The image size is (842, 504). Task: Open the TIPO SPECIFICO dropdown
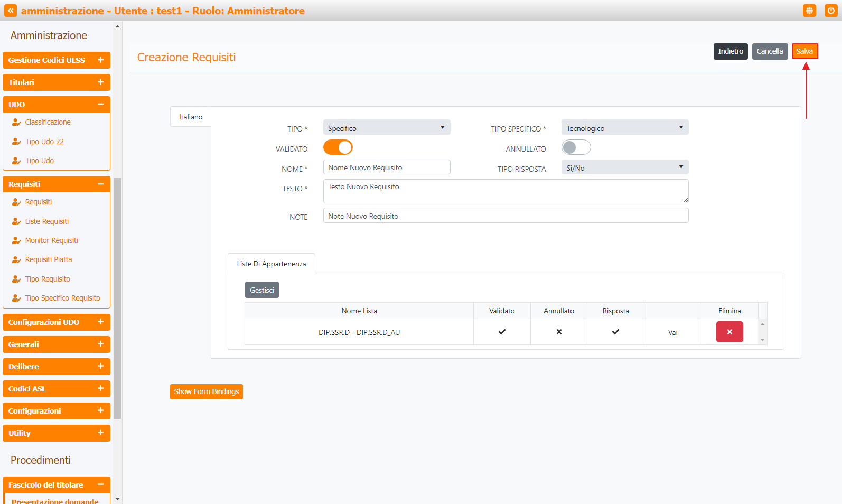click(x=624, y=128)
